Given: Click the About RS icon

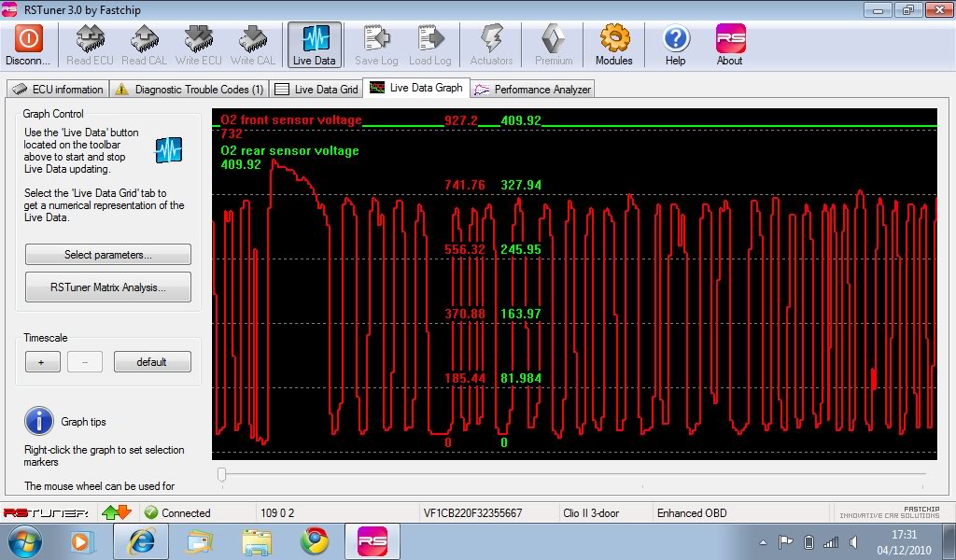Looking at the screenshot, I should (729, 44).
